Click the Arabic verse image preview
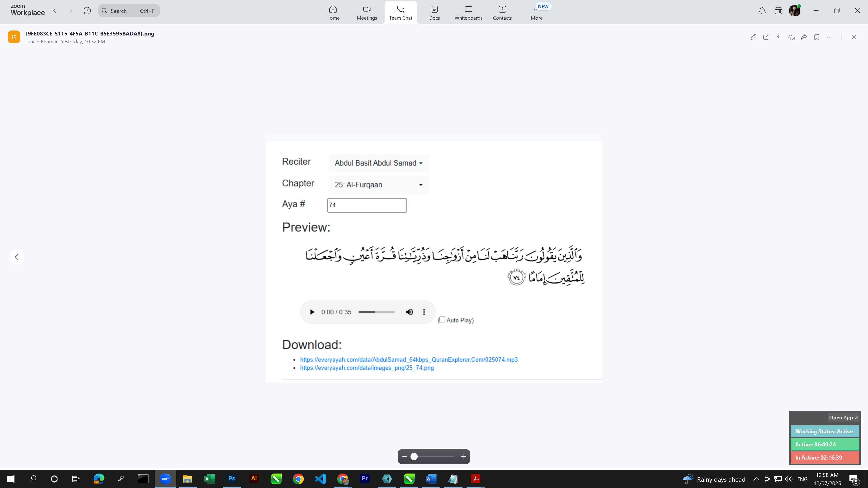 (x=445, y=266)
